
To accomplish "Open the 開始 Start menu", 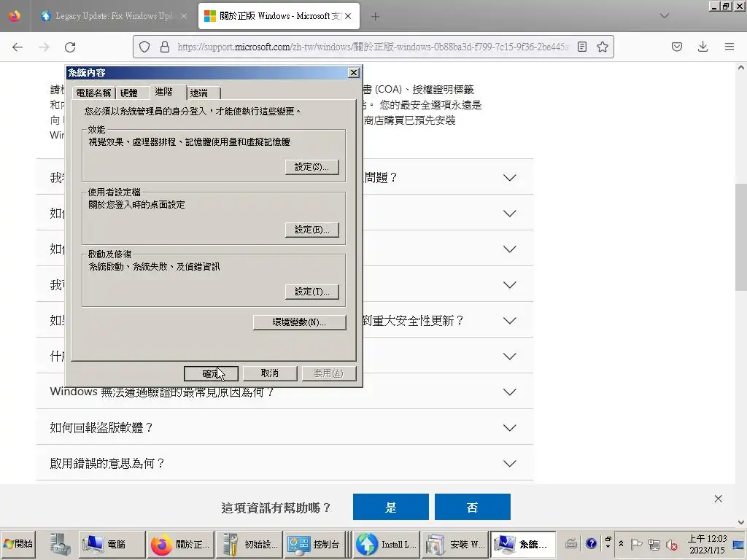I will tap(18, 543).
